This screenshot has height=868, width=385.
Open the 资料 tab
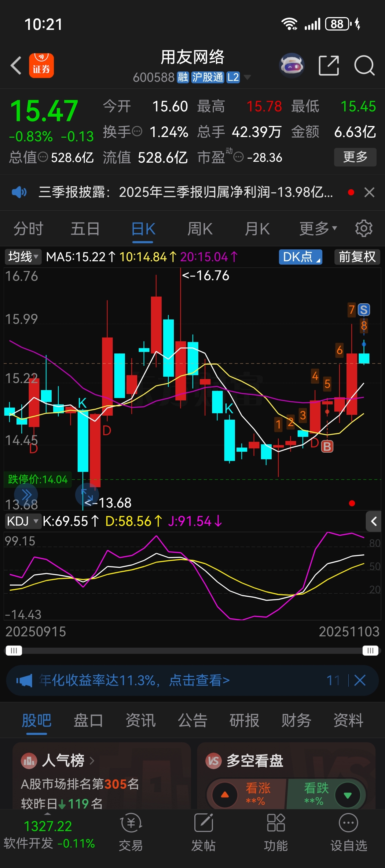point(348,720)
